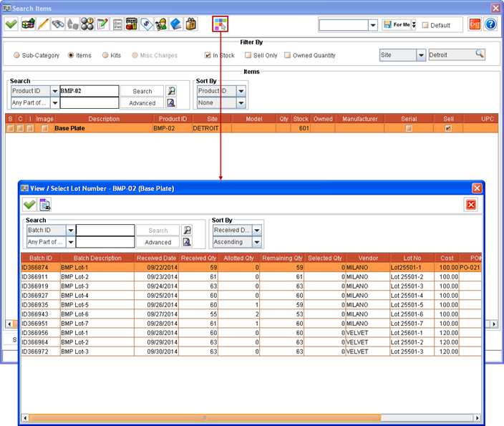Click the red Exit icon in the main toolbar

[x=474, y=24]
